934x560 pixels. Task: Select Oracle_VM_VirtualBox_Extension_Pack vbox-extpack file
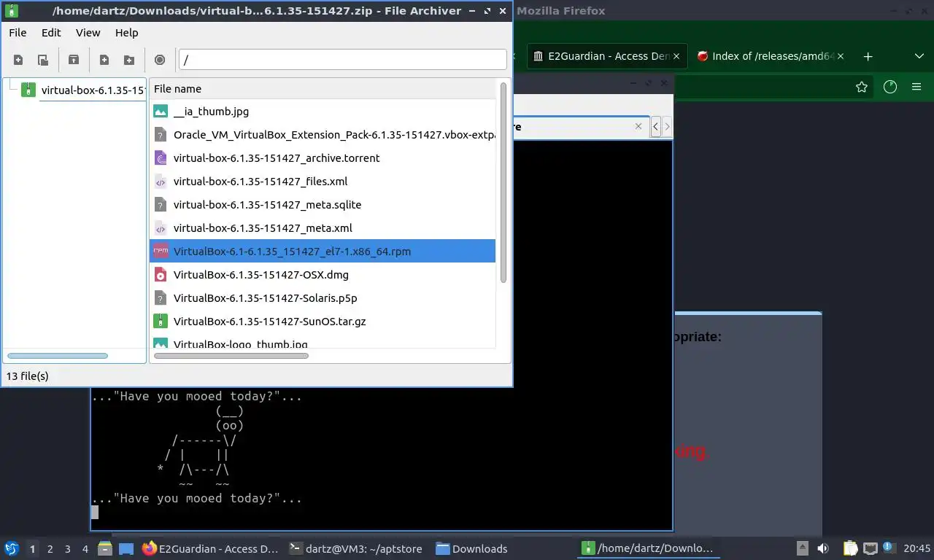coord(323,135)
